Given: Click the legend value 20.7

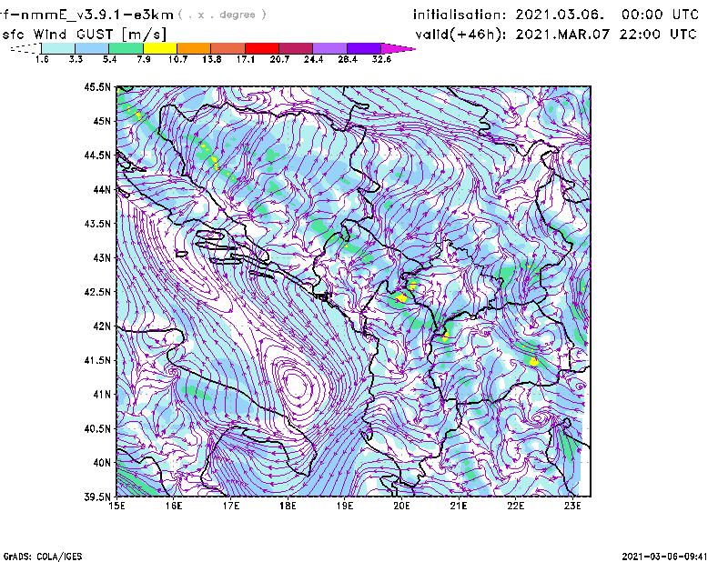Looking at the screenshot, I should pos(279,59).
